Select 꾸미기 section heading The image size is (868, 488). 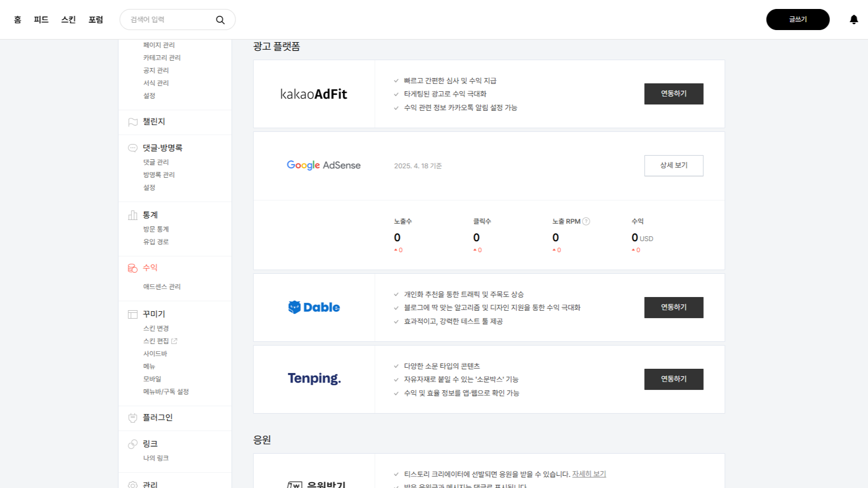[x=154, y=314]
